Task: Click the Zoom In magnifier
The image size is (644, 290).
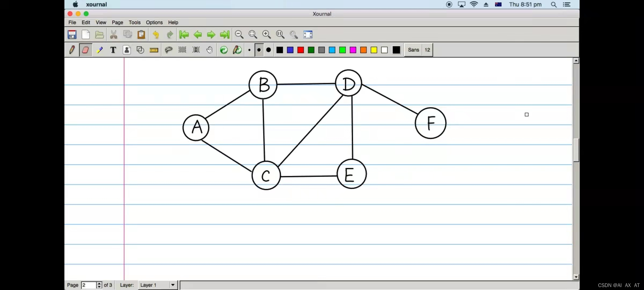Action: point(266,34)
